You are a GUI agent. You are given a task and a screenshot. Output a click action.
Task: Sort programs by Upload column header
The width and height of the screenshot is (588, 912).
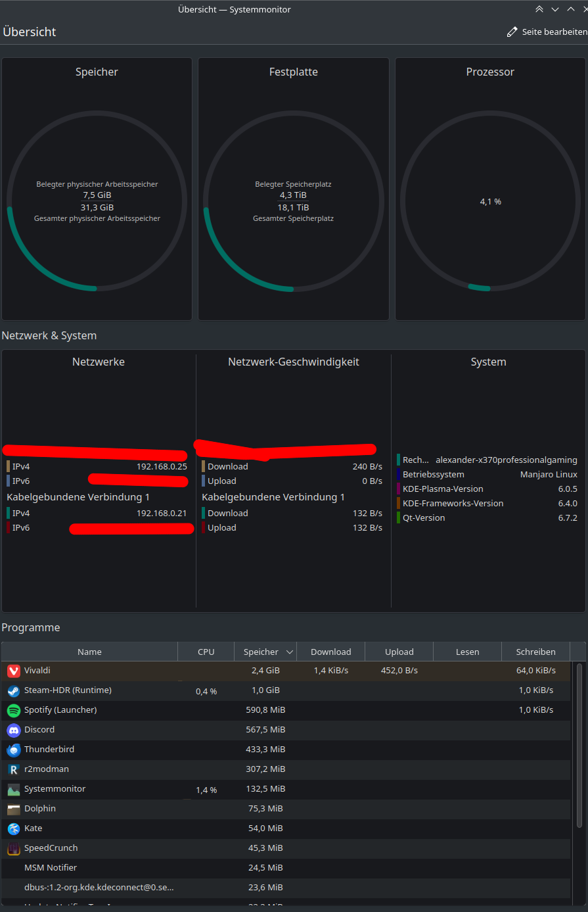(x=399, y=652)
